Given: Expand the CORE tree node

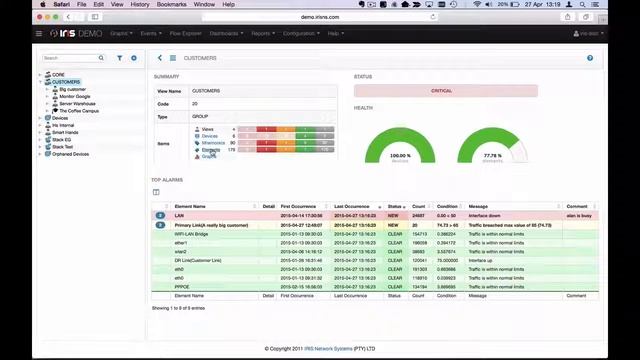Looking at the screenshot, I should pos(40,75).
